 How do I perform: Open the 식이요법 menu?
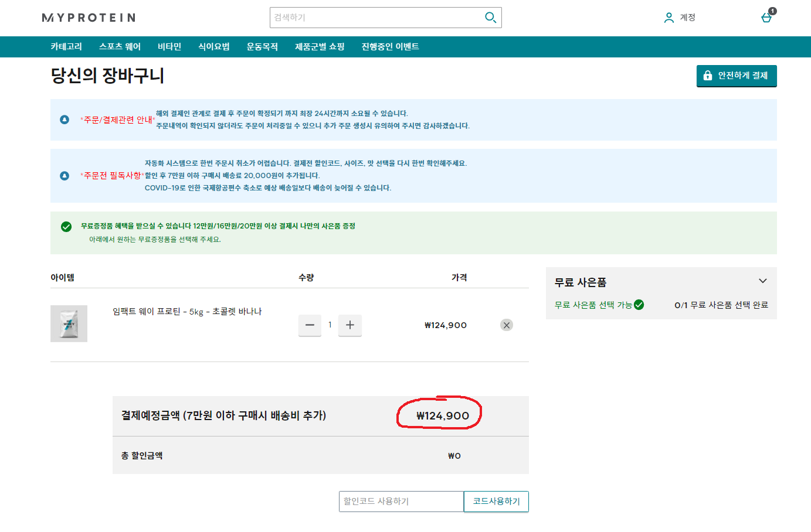click(x=214, y=46)
